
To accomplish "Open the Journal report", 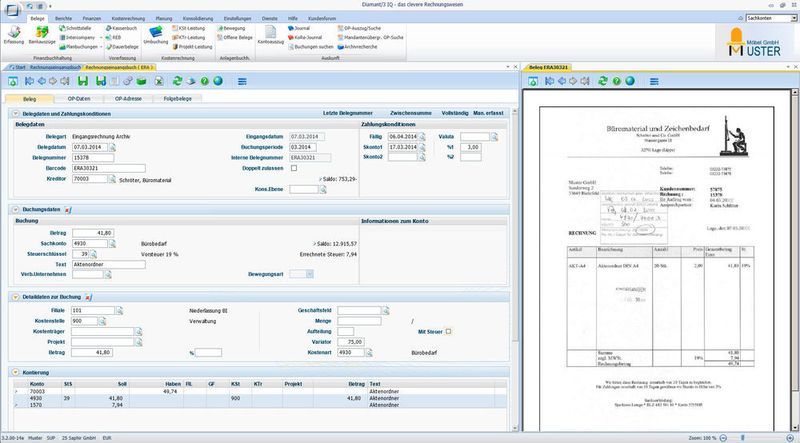I will (298, 29).
